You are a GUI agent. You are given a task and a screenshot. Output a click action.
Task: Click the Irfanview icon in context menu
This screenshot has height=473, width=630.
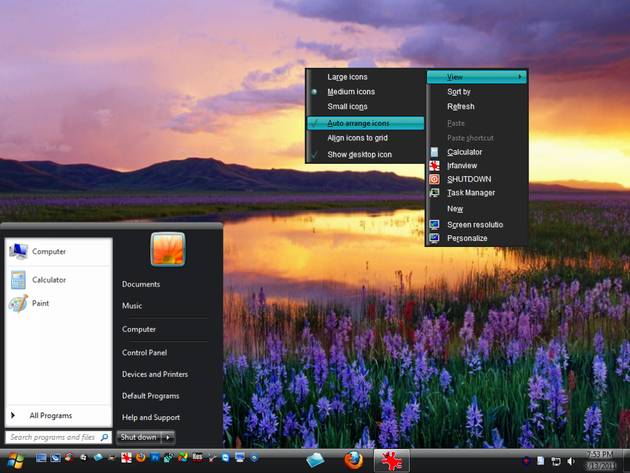pos(434,165)
